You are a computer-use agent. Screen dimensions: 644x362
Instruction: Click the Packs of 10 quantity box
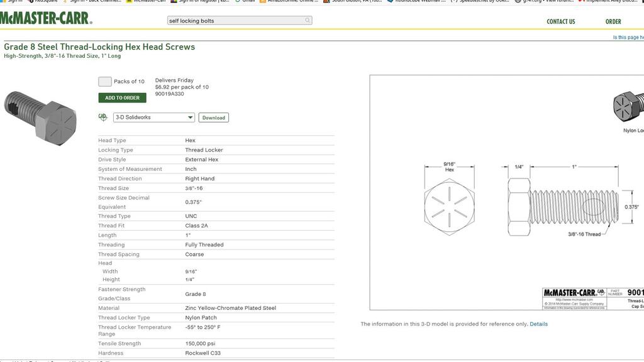point(105,82)
